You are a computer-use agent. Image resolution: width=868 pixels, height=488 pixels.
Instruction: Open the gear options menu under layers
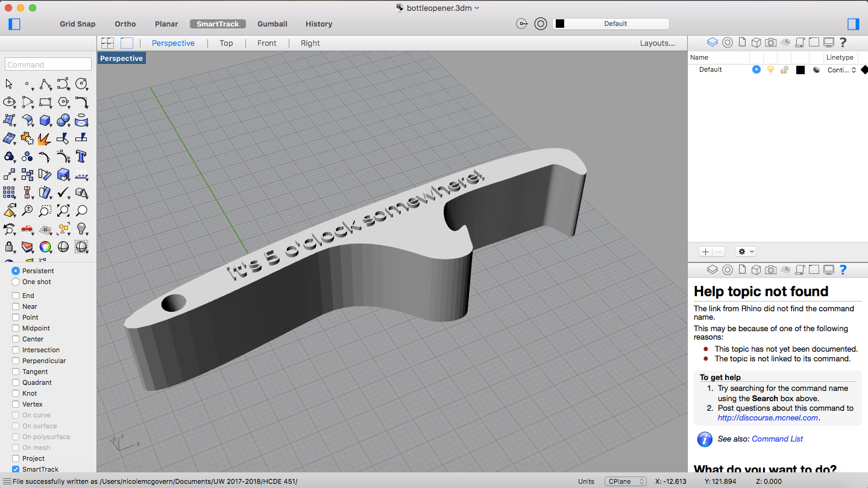(745, 252)
